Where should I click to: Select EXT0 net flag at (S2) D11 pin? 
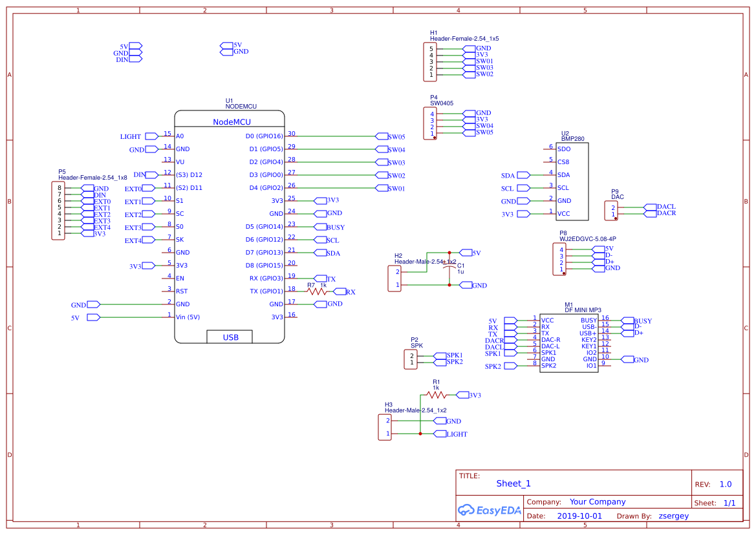[x=140, y=188]
